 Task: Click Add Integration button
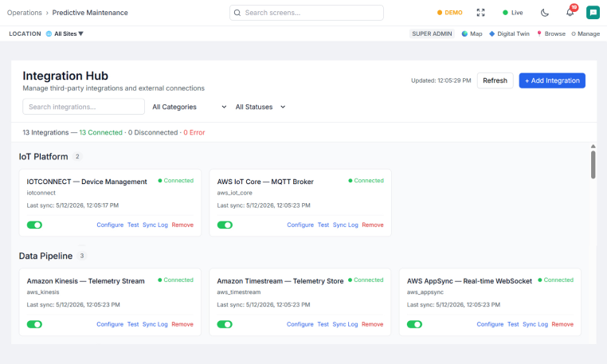[x=552, y=80]
